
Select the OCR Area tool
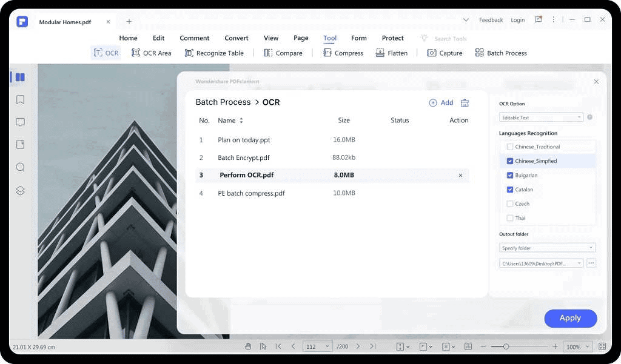point(151,53)
